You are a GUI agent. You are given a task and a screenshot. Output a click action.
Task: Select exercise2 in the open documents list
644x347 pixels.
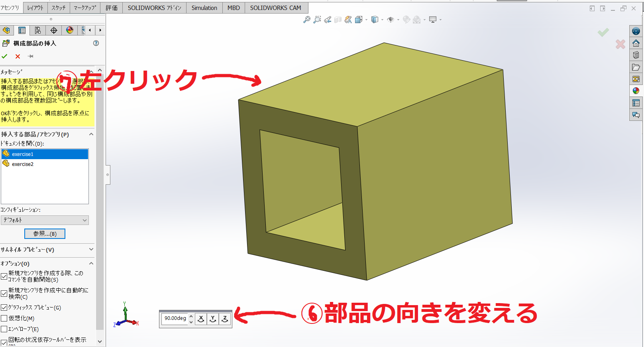45,164
